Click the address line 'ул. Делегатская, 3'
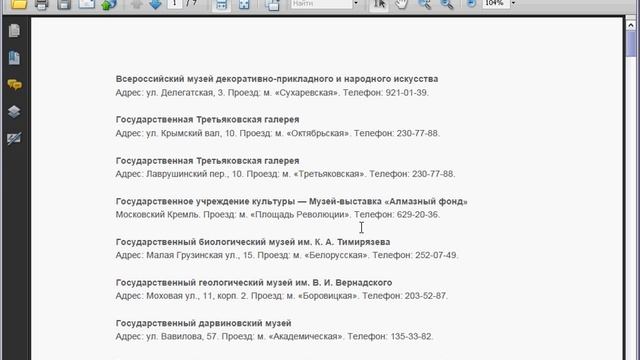This screenshot has width=640, height=360. 186,93
